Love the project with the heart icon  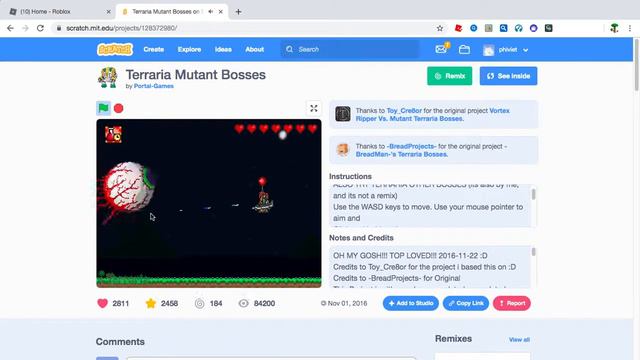102,303
